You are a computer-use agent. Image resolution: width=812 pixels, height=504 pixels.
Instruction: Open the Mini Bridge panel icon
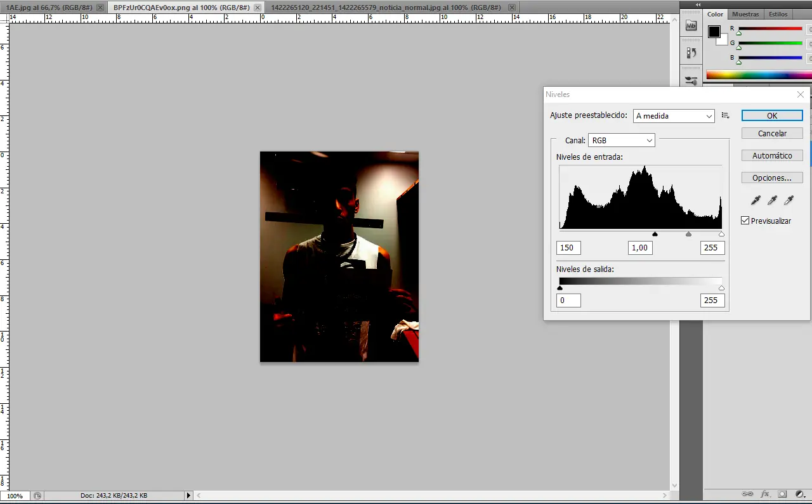pos(691,27)
